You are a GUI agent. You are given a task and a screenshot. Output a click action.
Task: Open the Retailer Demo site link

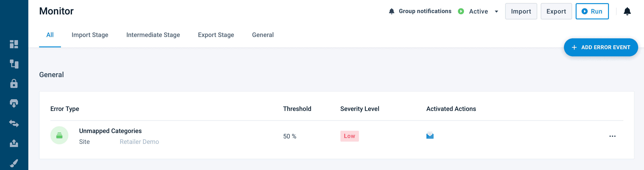point(139,142)
